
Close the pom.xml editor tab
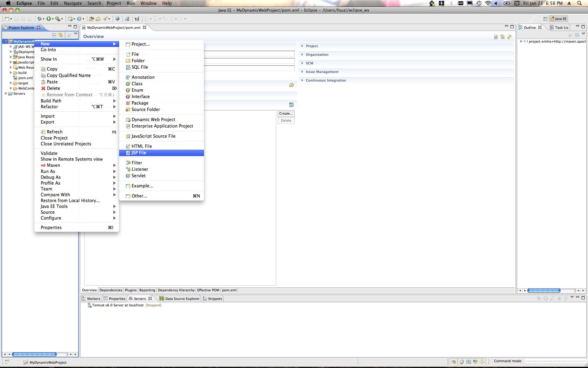(145, 27)
